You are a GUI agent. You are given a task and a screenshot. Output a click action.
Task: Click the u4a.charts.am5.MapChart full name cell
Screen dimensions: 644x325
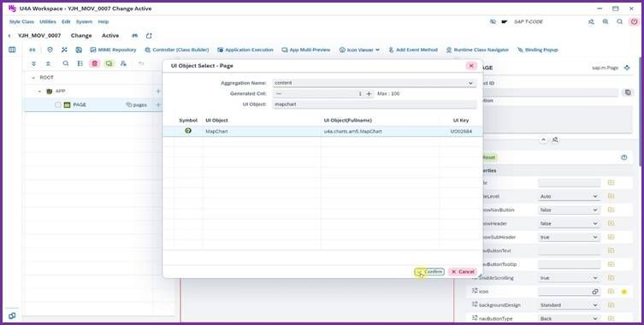[x=353, y=132]
